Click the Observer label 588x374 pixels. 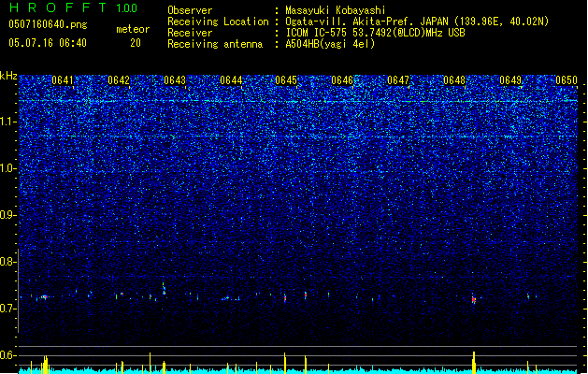pyautogui.click(x=190, y=10)
